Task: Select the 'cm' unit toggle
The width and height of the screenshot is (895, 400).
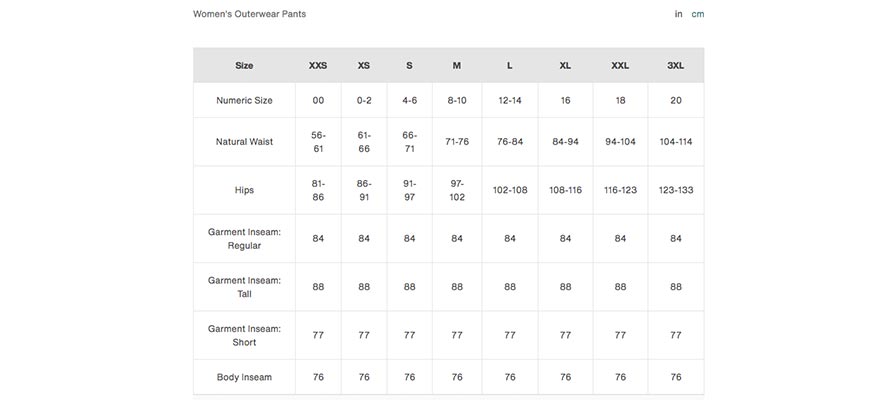Action: click(698, 14)
